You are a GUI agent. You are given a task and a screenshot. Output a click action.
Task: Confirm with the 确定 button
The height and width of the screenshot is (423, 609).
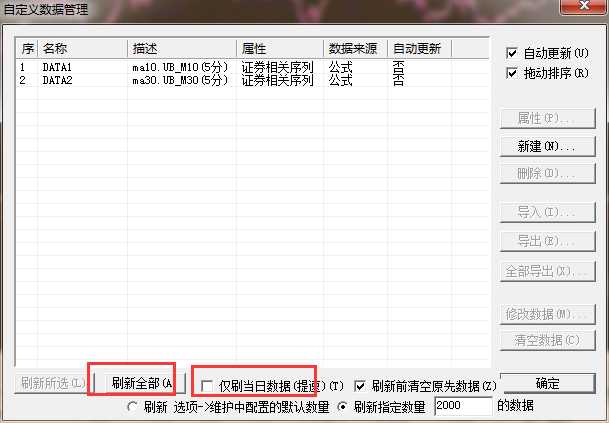(546, 383)
